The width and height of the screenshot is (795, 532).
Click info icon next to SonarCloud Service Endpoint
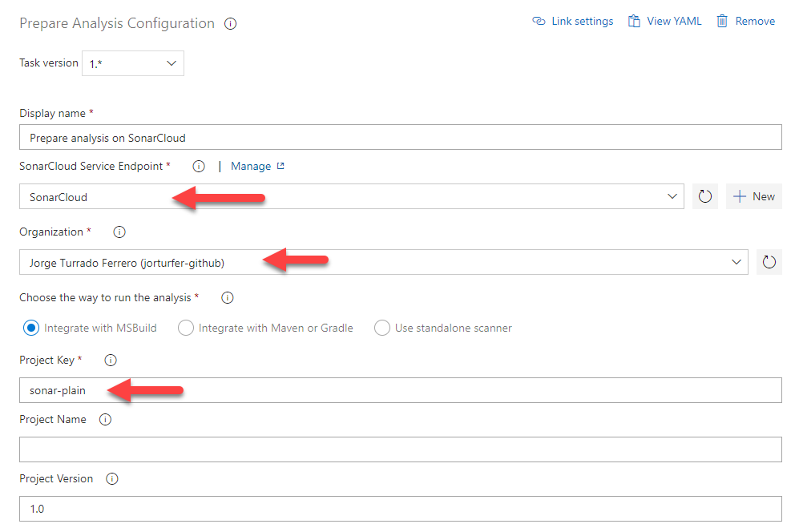[x=199, y=167]
